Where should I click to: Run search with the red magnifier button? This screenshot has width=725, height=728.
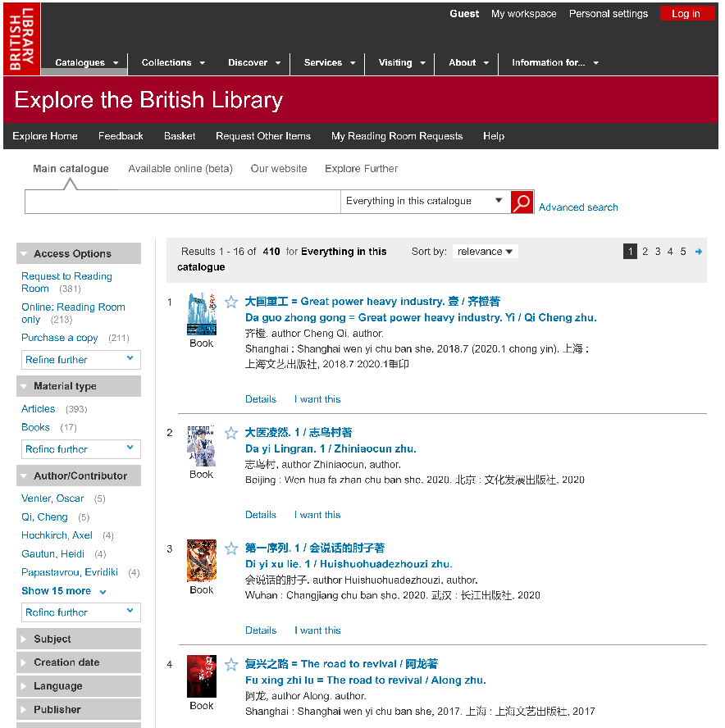(522, 202)
